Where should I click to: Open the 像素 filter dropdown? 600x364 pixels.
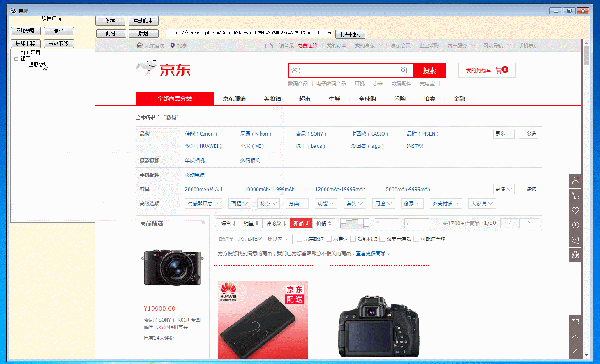[412, 203]
